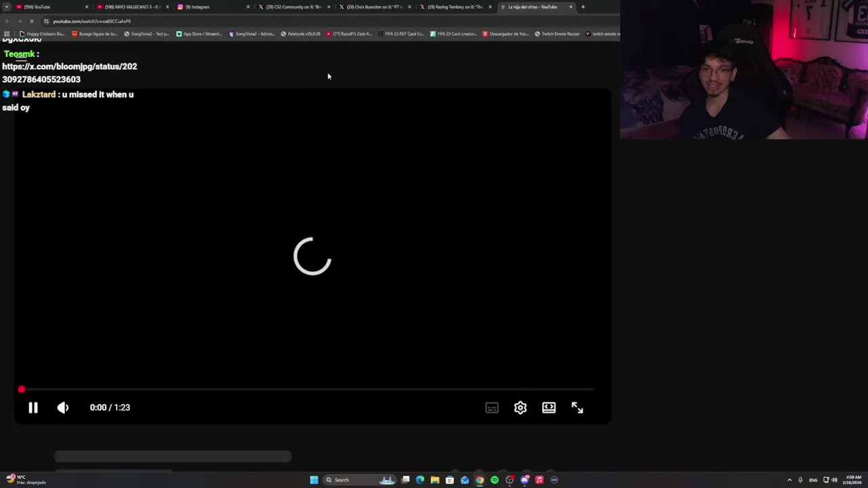The width and height of the screenshot is (868, 488).
Task: Switch to Chrome on taskbar
Action: [479, 480]
